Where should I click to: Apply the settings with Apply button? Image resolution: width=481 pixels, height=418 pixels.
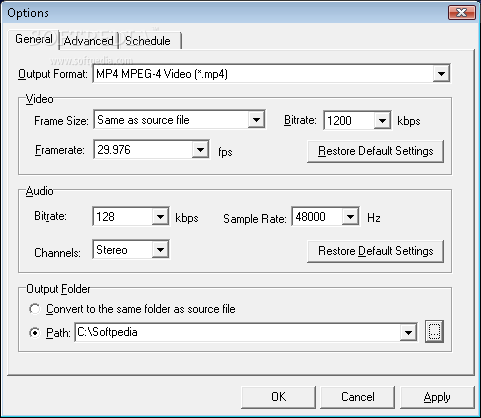[437, 397]
